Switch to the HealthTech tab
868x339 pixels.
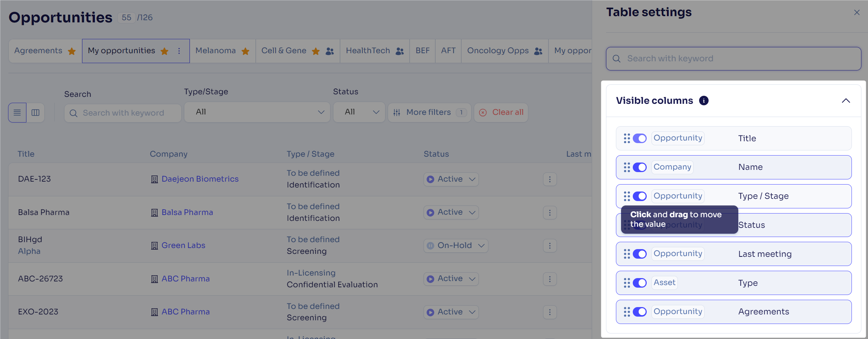coord(374,51)
